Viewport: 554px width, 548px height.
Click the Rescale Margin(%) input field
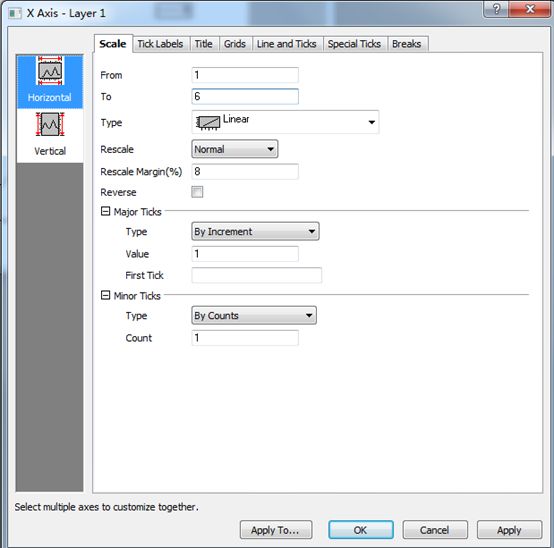coord(245,171)
